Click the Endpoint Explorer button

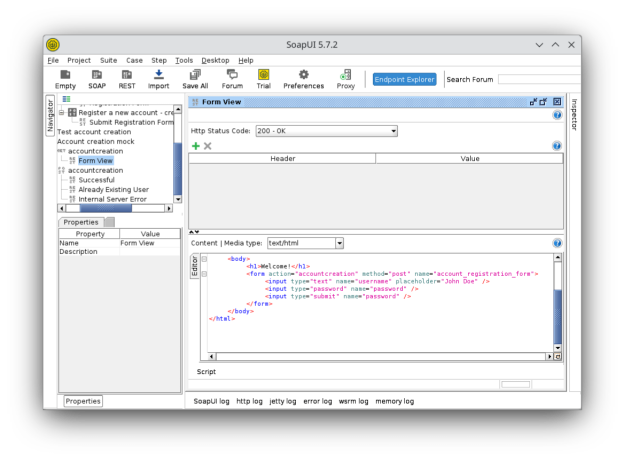[x=404, y=79]
